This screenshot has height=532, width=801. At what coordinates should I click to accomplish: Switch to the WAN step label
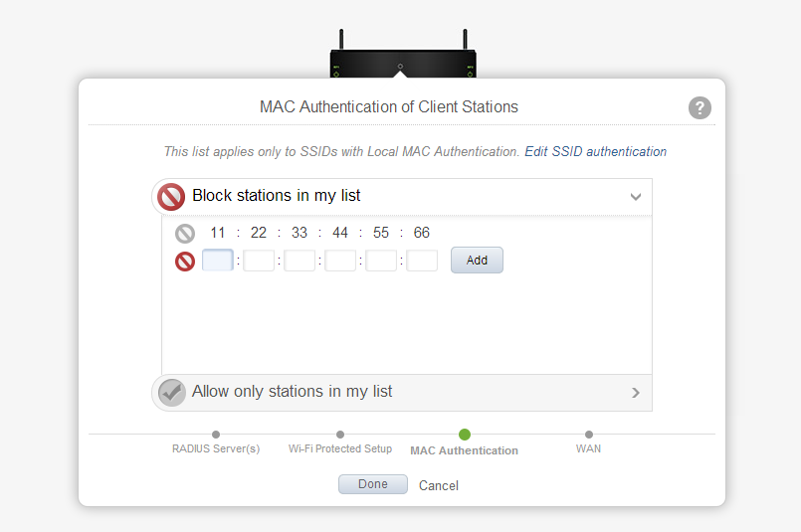[x=588, y=448]
